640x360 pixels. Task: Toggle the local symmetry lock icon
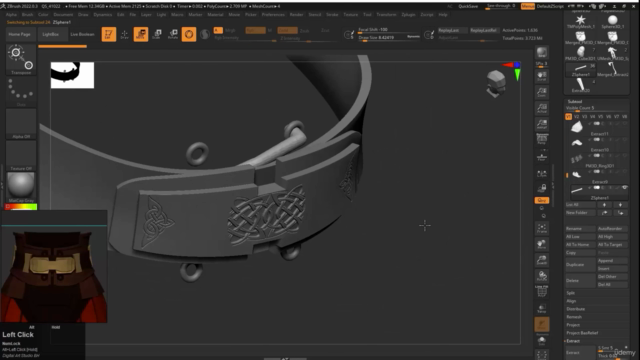tap(542, 189)
